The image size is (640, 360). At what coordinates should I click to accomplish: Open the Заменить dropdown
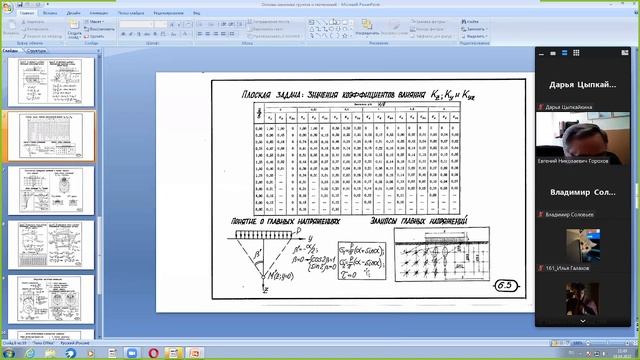click(473, 29)
